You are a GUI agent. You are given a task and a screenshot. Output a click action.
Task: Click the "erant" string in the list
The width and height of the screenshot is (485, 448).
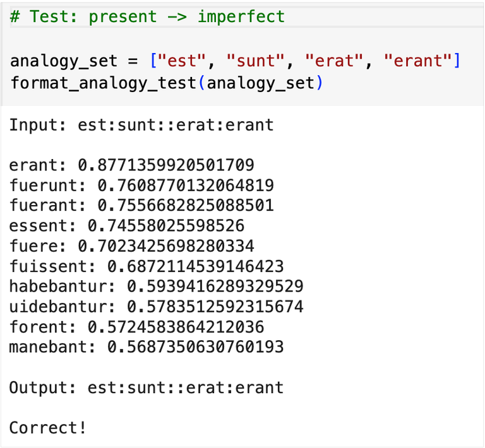click(x=421, y=61)
